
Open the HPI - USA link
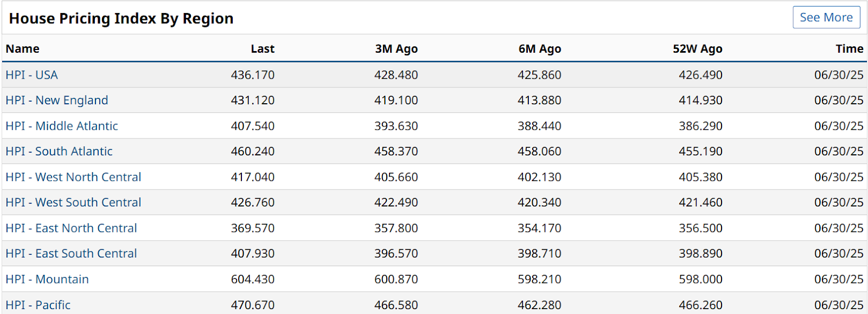click(31, 75)
